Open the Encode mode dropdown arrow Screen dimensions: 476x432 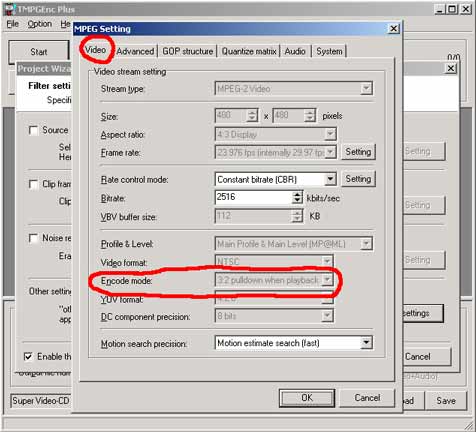tap(327, 280)
